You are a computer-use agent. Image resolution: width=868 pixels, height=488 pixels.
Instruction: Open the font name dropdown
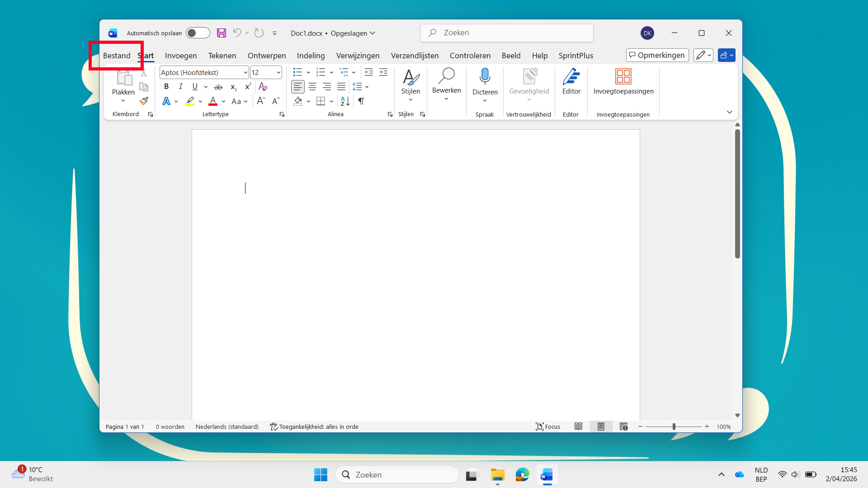coord(245,73)
